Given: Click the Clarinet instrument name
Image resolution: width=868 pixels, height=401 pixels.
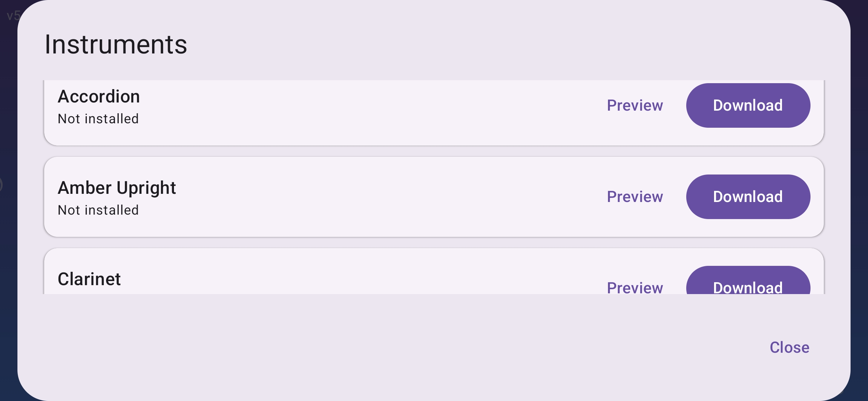Looking at the screenshot, I should click(x=89, y=279).
